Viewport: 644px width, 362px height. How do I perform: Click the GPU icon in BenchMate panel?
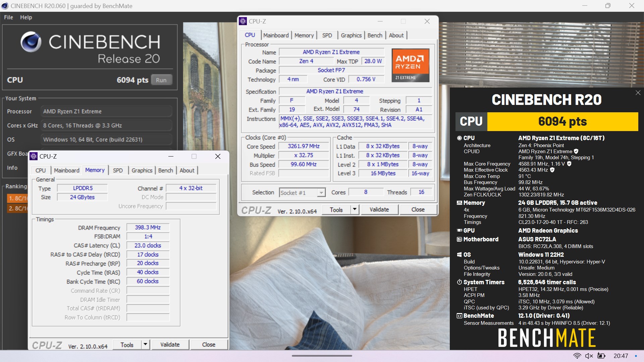459,231
